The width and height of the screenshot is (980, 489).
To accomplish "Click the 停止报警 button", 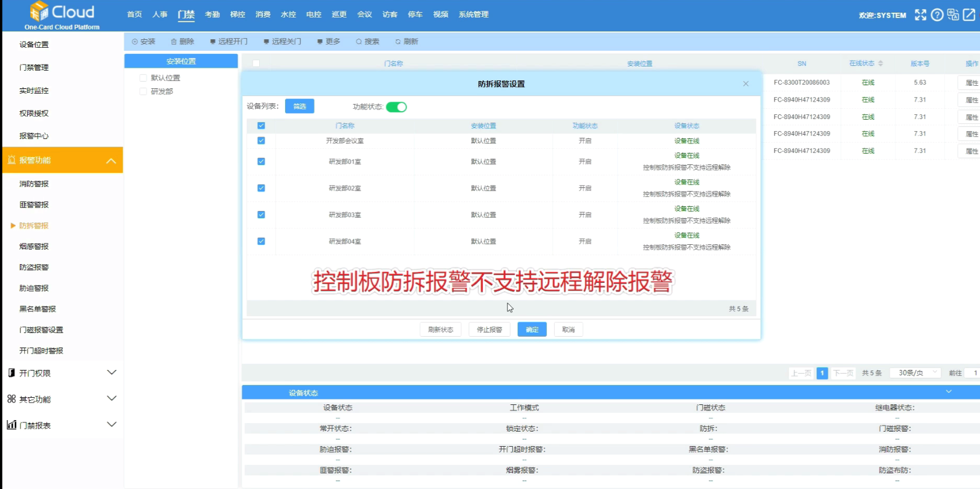I will point(489,329).
